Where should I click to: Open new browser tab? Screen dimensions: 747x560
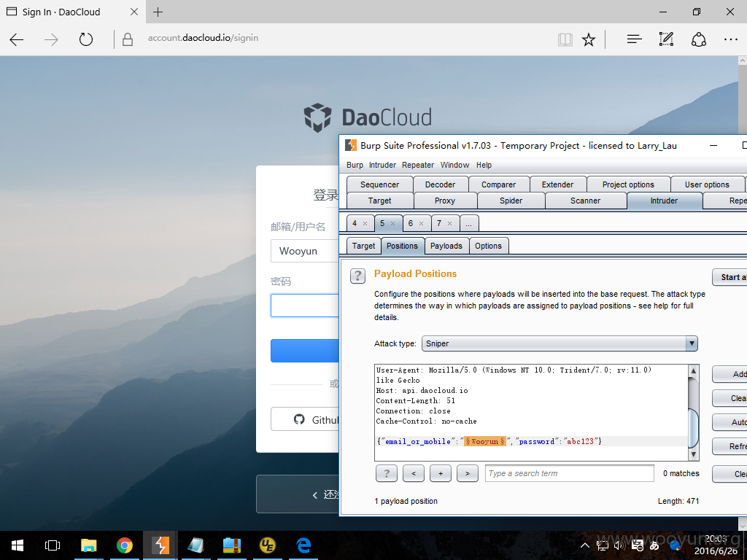pos(158,12)
